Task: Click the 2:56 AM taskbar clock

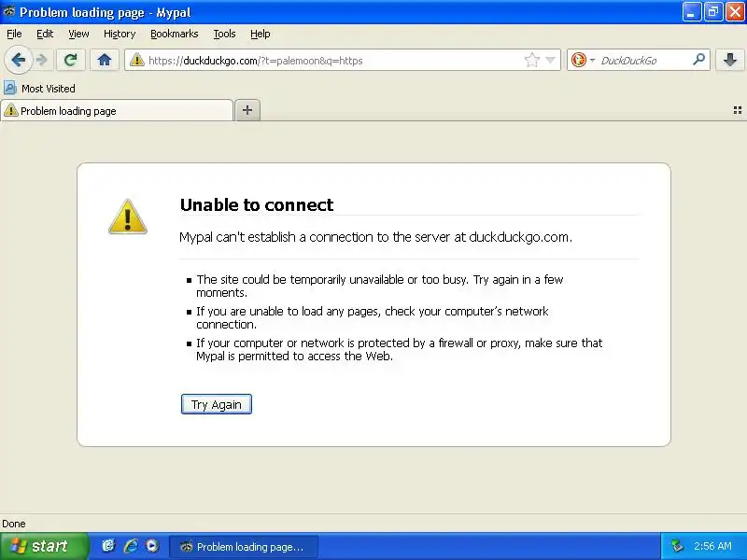Action: [712, 546]
